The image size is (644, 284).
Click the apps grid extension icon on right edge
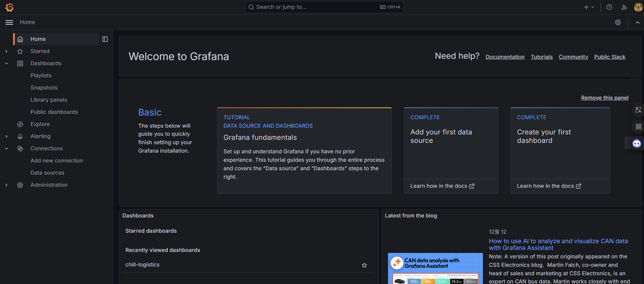pos(638,127)
